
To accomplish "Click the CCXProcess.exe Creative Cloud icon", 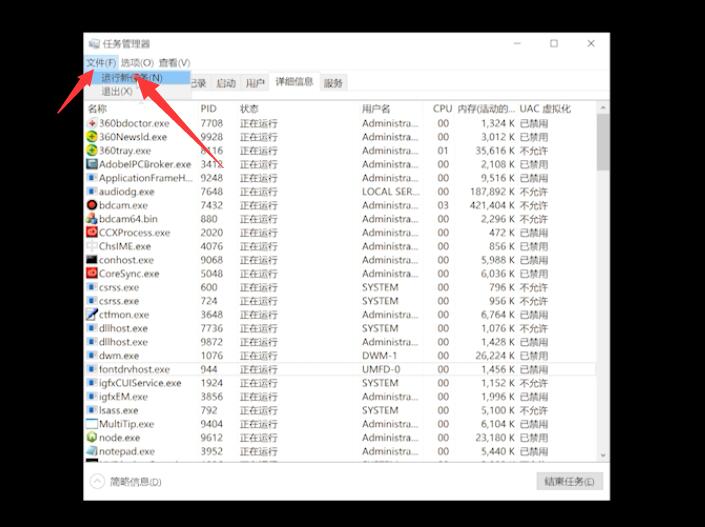I will 92,232.
